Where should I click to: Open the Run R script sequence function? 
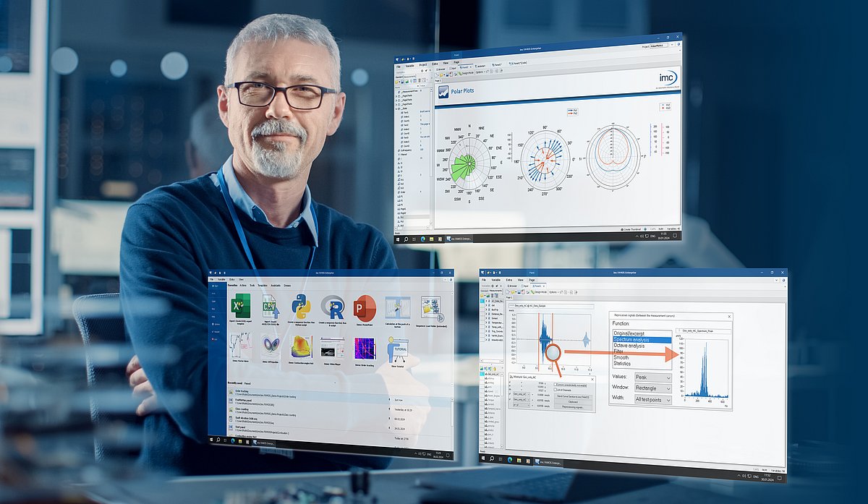tap(333, 307)
